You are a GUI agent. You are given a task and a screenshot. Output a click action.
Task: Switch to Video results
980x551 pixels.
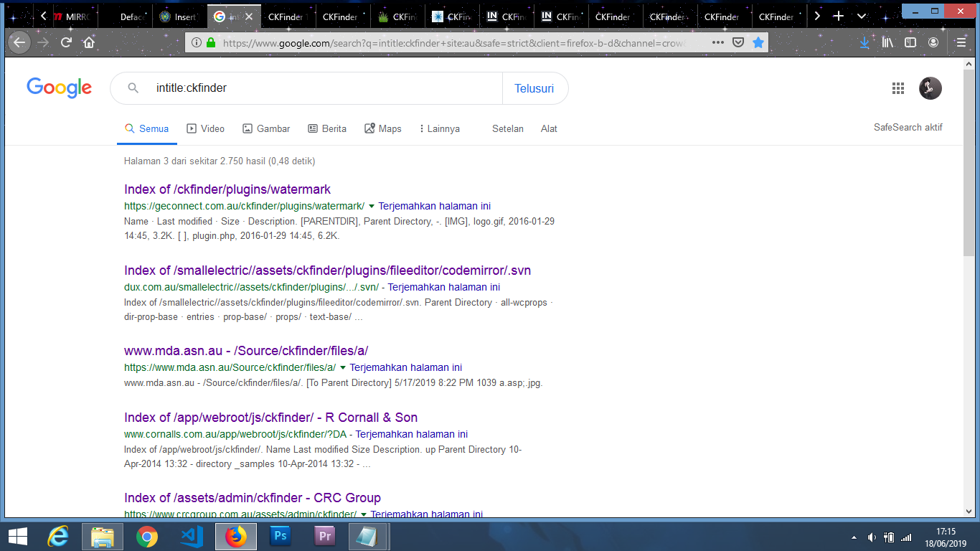click(206, 129)
